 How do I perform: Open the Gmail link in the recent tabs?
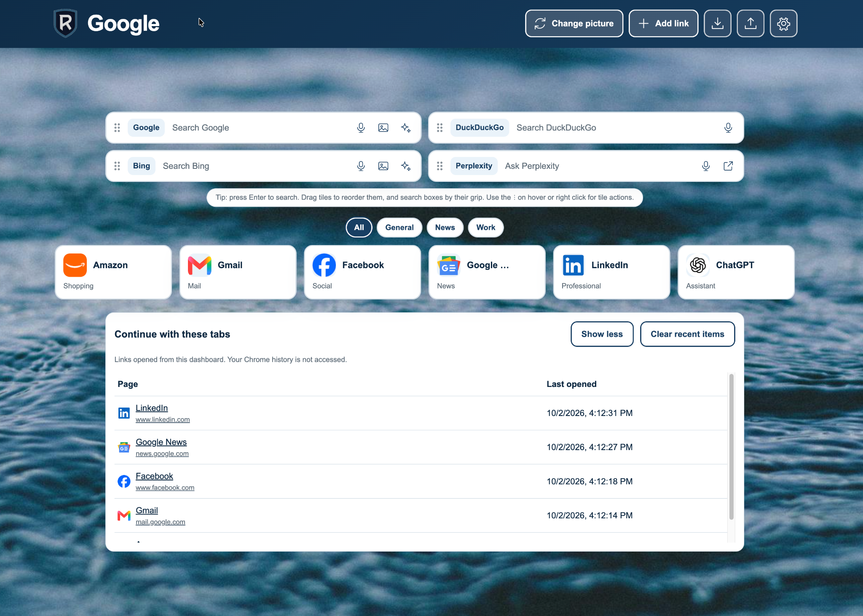147,510
